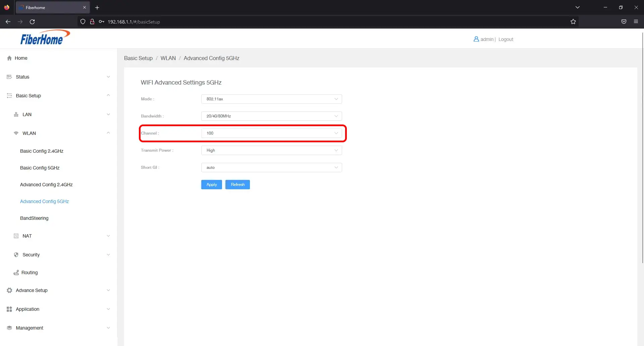Open the BandSteering menu item

pyautogui.click(x=34, y=218)
